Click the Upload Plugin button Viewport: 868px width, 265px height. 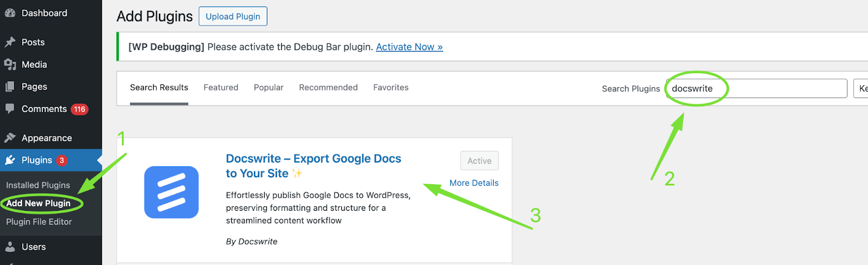(x=233, y=16)
